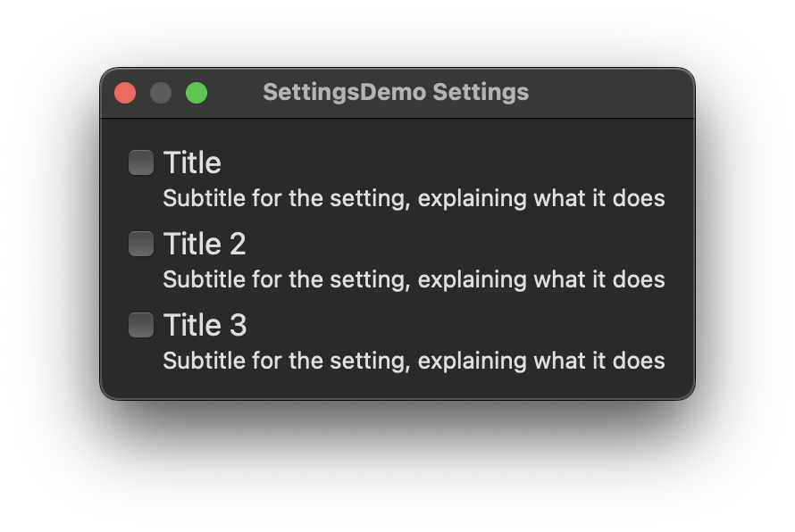Click the SettingsDemo Settings title text
The width and height of the screenshot is (795, 532).
click(x=396, y=92)
